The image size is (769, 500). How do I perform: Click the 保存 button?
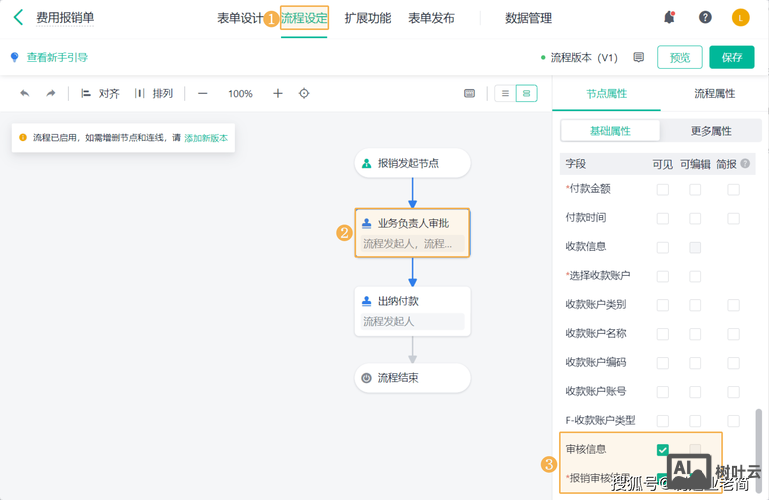coord(732,57)
